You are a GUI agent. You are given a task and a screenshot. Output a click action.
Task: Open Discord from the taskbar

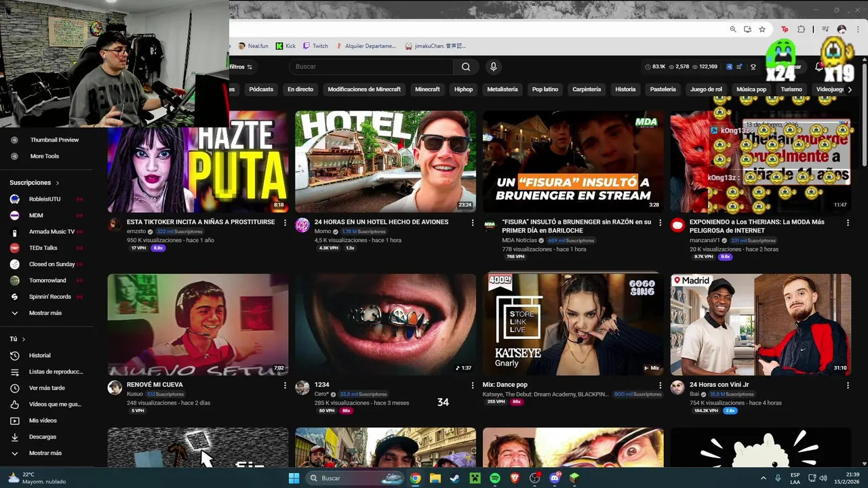pyautogui.click(x=555, y=478)
